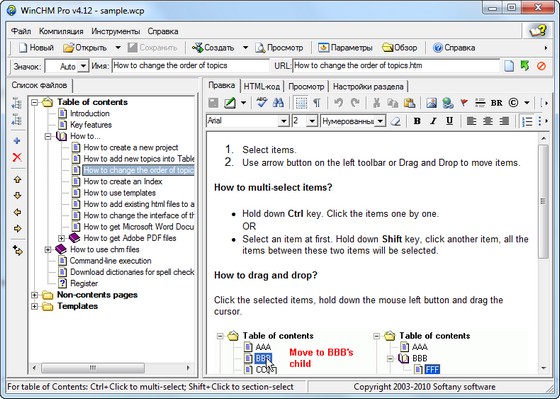Open the Значок Auto dropdown
The height and width of the screenshot is (399, 560).
click(83, 66)
